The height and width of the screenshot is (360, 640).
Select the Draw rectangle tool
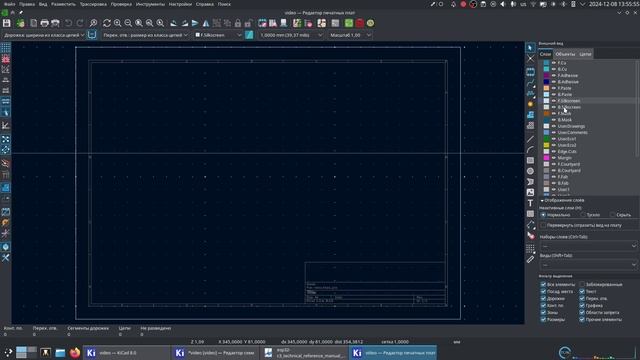coord(530,160)
